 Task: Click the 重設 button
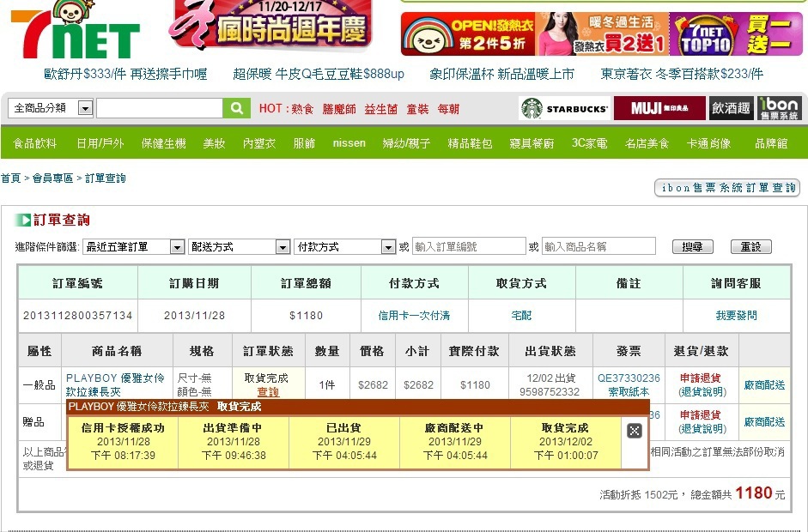tap(750, 246)
